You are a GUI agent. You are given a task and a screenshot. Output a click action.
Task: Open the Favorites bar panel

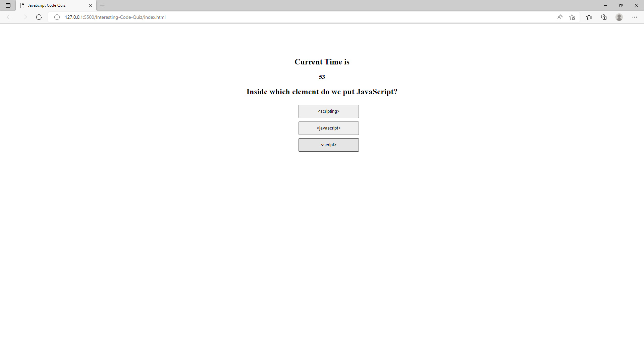pos(589,17)
